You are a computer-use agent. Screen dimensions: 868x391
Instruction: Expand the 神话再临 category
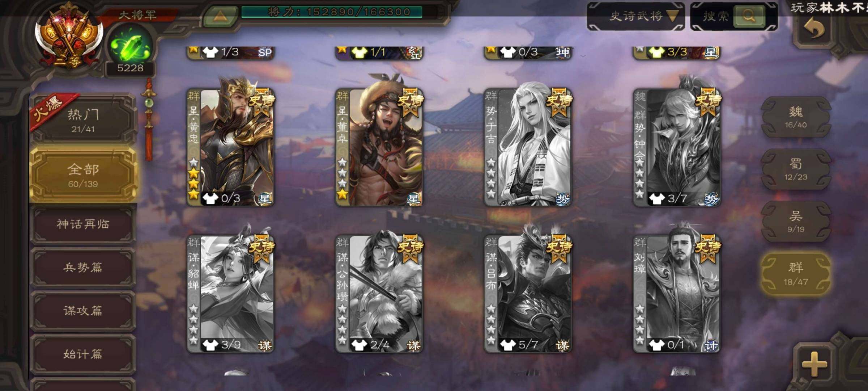click(83, 224)
